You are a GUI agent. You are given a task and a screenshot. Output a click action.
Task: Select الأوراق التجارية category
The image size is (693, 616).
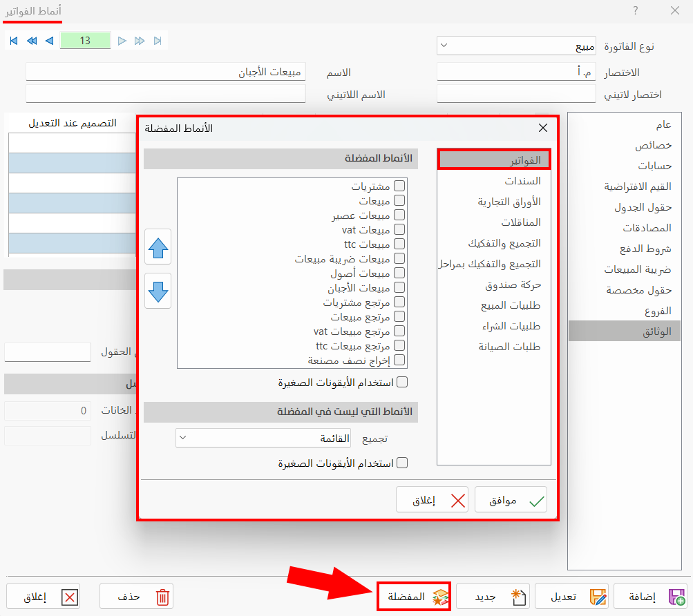pyautogui.click(x=494, y=202)
